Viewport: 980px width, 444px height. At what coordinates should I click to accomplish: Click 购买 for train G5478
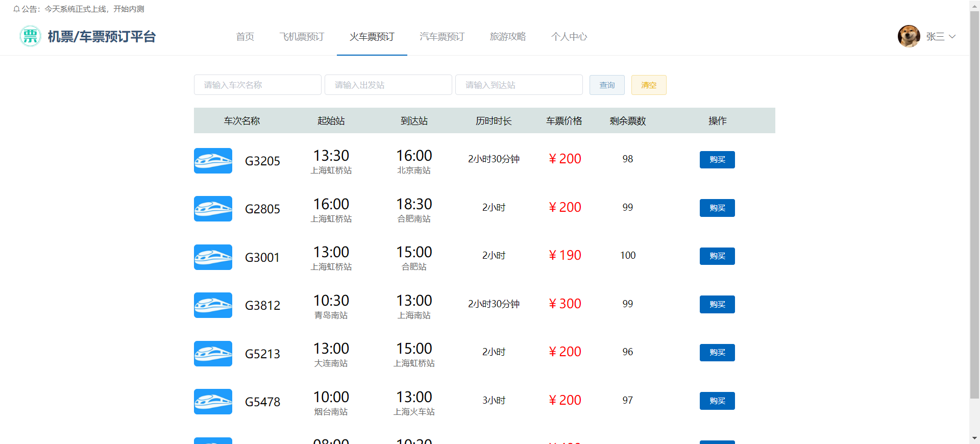(x=717, y=401)
